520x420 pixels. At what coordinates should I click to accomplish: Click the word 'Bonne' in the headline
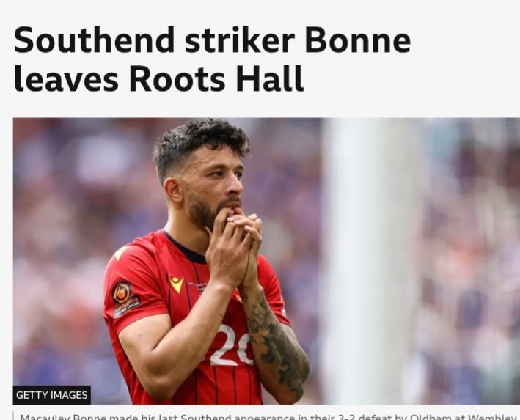coord(357,40)
